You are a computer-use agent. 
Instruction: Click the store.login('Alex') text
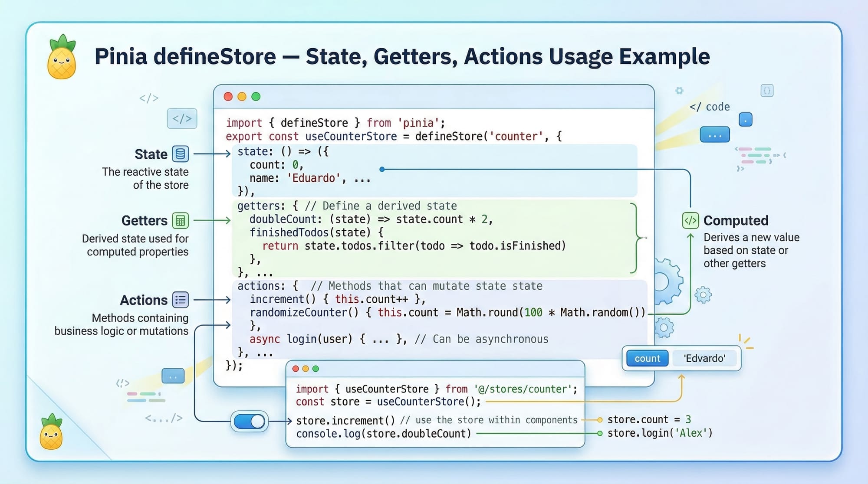(660, 433)
